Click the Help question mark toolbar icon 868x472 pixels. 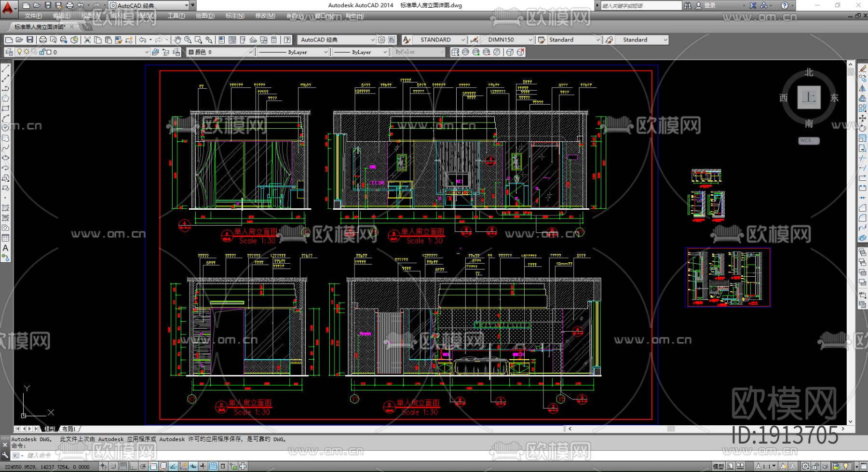[287, 40]
